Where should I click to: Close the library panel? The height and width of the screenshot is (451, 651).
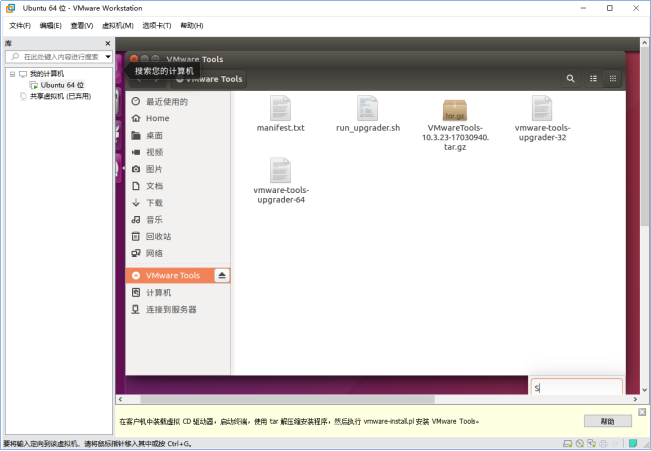coord(108,43)
